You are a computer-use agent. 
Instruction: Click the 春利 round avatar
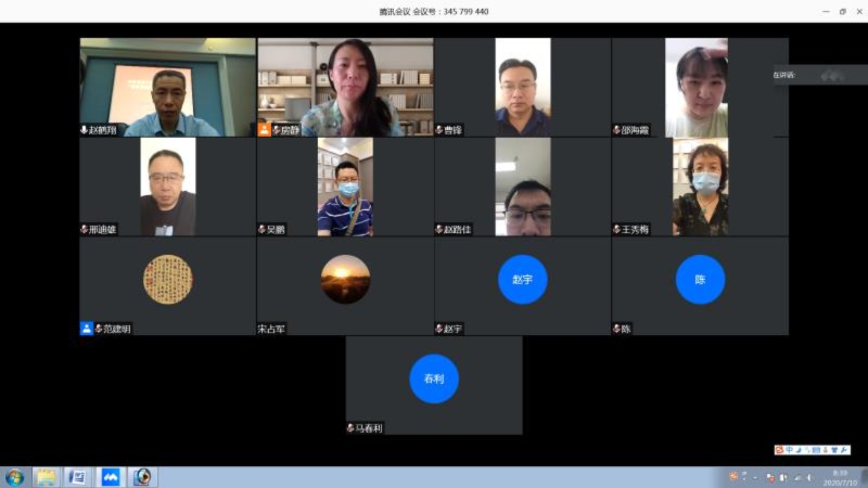(433, 379)
